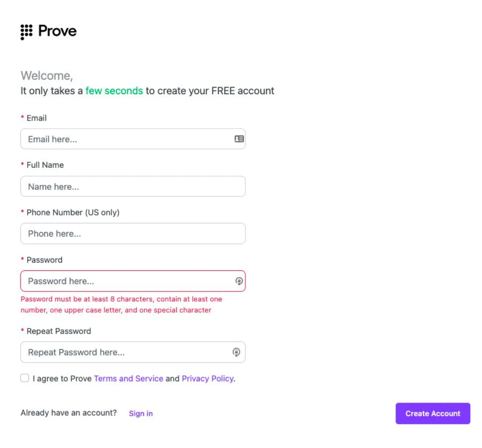Click the red password requirements message
The image size is (482, 448).
[x=121, y=304]
